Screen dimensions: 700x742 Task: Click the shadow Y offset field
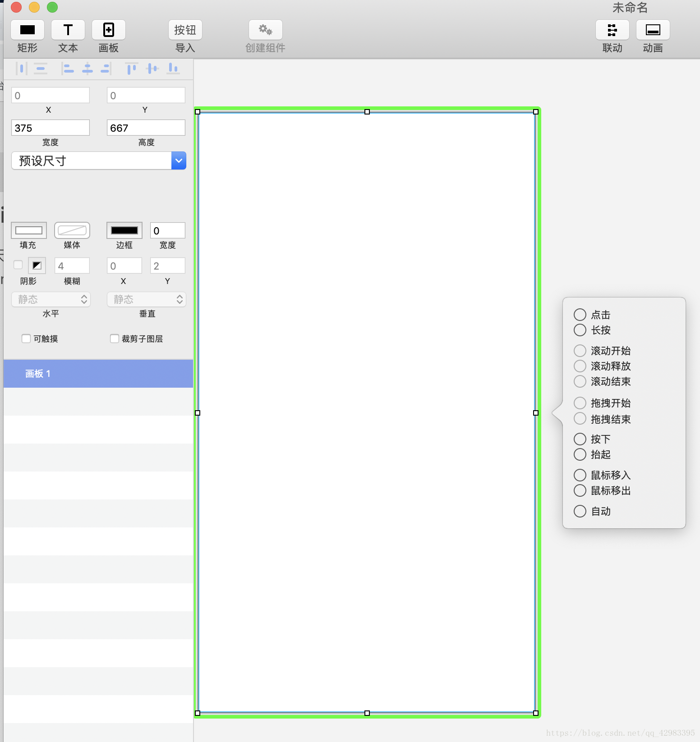[168, 266]
